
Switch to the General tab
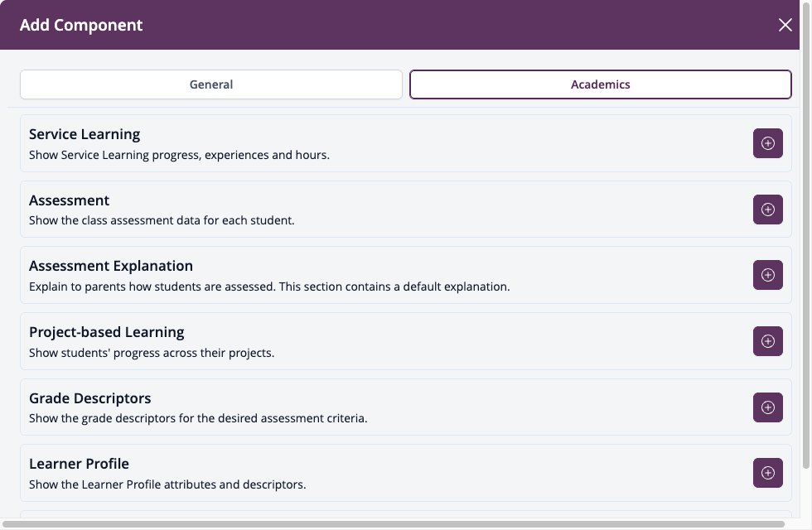click(211, 84)
